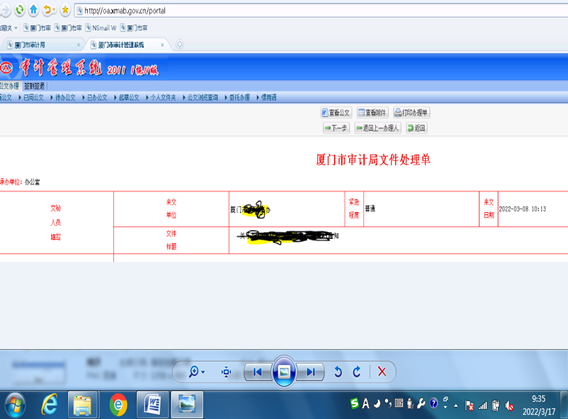Viewport: 568px width, 419px height.
Task: Switch to the 厦门市审计局 browser tab
Action: [43, 45]
